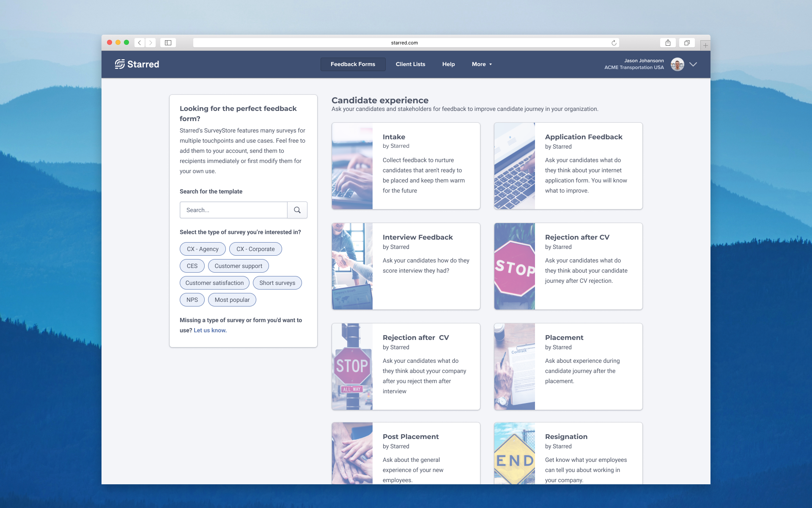Toggle the Short surveys filter chip
Viewport: 812px width, 508px height.
tap(277, 283)
